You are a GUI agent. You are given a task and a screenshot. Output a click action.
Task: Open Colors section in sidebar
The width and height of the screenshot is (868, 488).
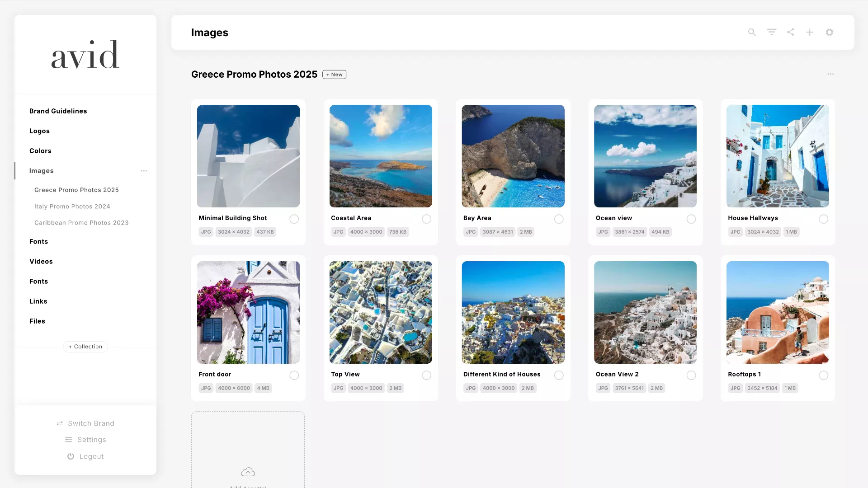40,151
